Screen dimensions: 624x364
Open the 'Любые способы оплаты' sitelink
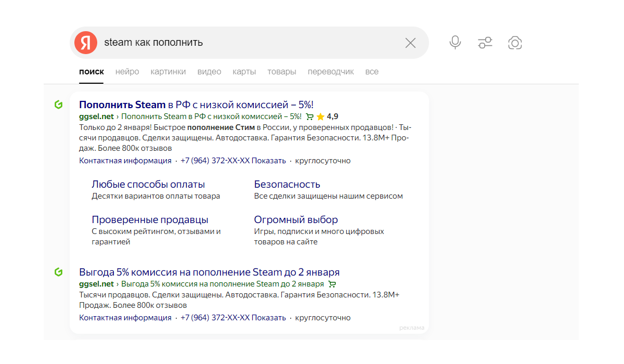point(148,184)
